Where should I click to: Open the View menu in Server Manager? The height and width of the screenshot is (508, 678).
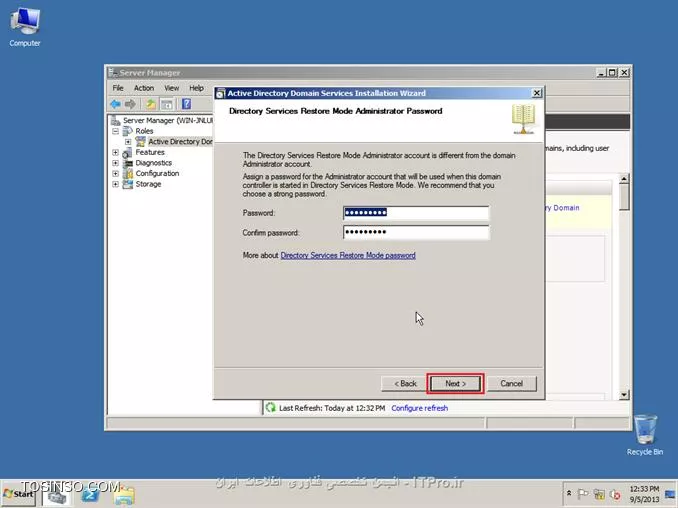point(172,88)
